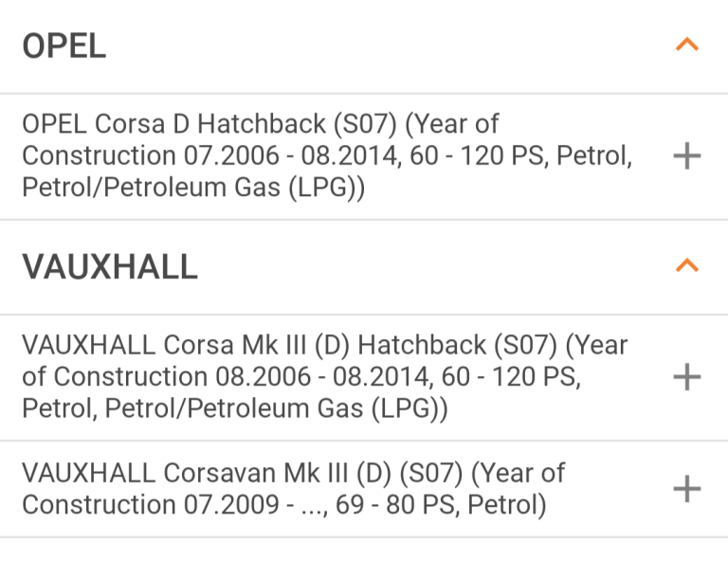Viewport: 728px width, 577px height.
Task: Select the VAUXHALL brand heading
Action: pyautogui.click(x=110, y=267)
